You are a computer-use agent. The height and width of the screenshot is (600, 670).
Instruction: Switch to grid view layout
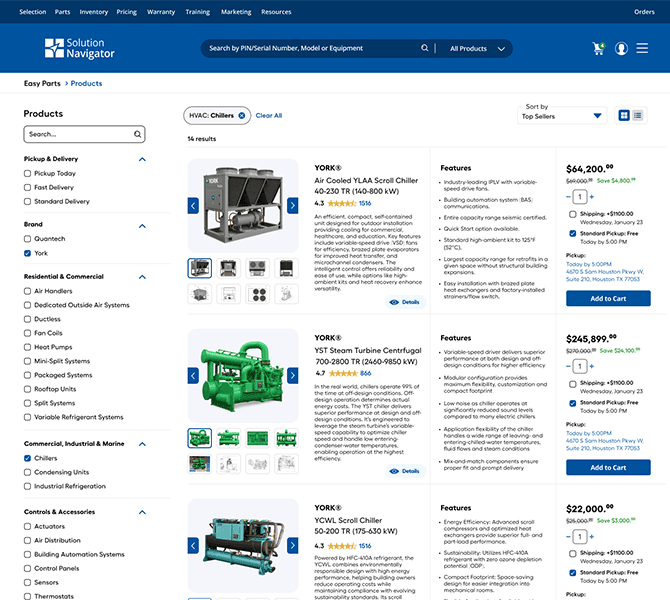click(624, 115)
